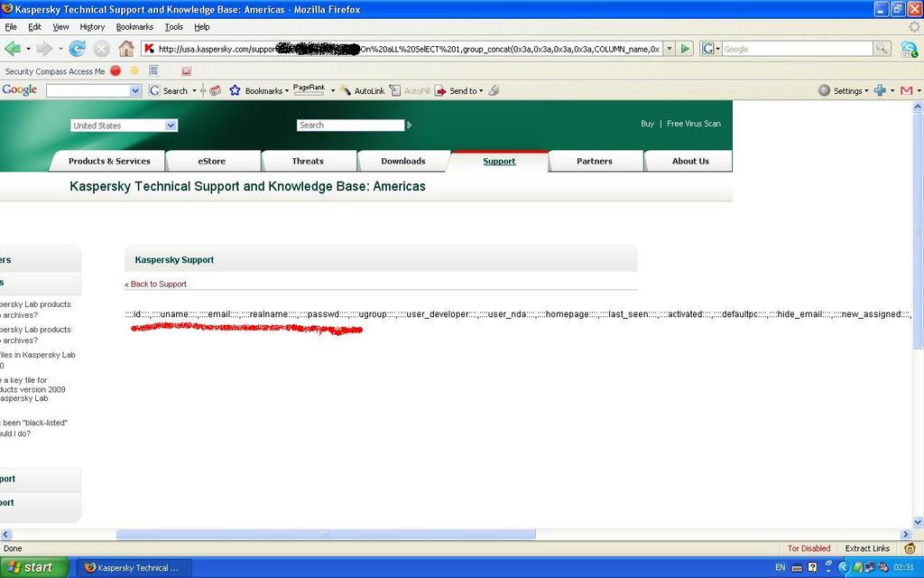Click the blue star Bookmarks icon
Viewport: 924px width, 578px height.
pyautogui.click(x=236, y=91)
